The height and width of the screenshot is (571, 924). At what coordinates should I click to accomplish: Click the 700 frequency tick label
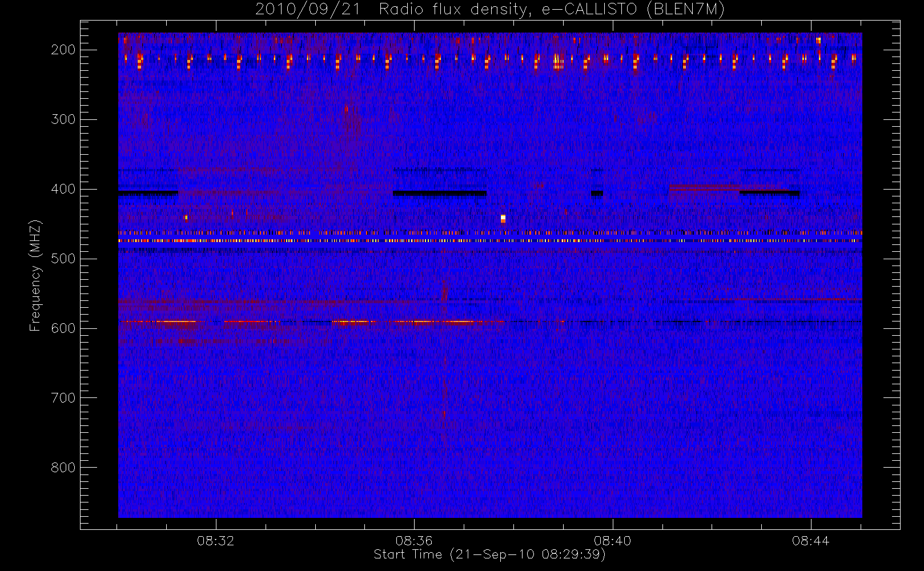63,398
